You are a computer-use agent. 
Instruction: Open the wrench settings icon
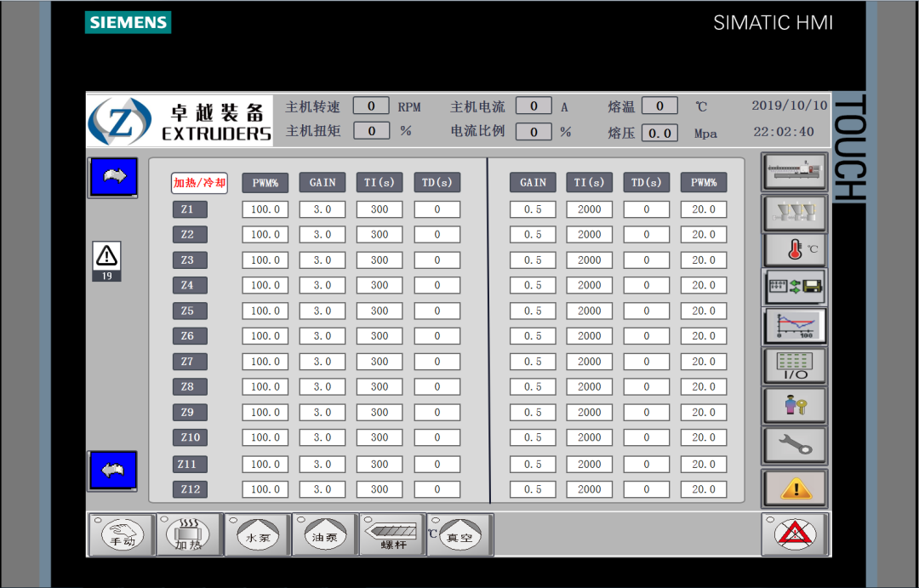pyautogui.click(x=794, y=445)
